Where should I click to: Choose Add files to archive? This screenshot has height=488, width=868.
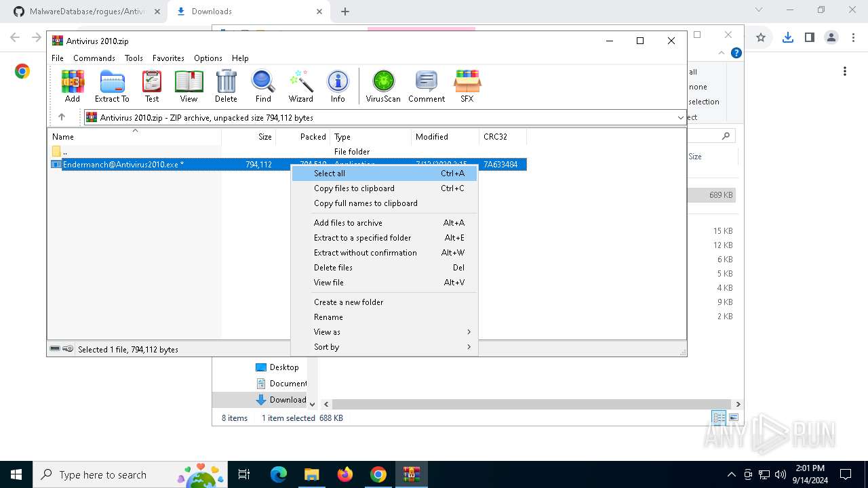[384, 223]
